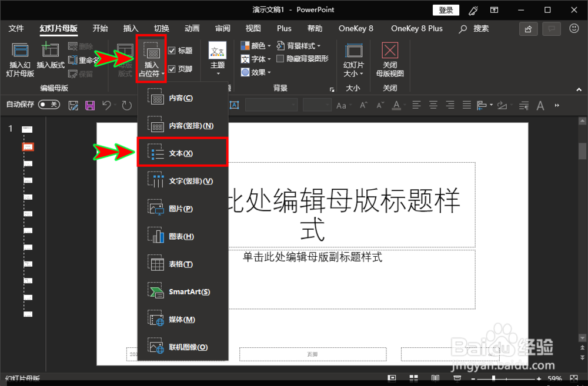588x386 pixels.
Task: Open the Themes (主题) gallery
Action: coord(218,58)
